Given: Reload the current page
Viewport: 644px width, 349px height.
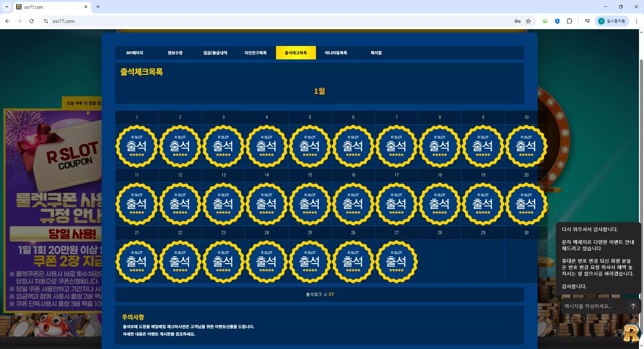Looking at the screenshot, I should pos(32,21).
